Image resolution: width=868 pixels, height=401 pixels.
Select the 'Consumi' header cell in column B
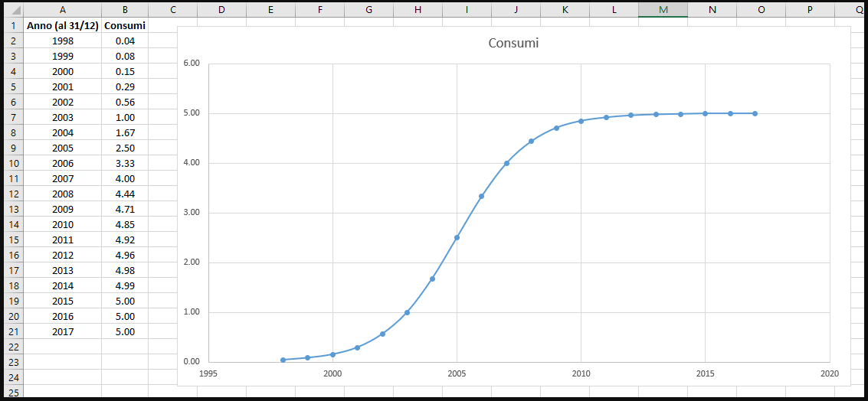(x=125, y=25)
